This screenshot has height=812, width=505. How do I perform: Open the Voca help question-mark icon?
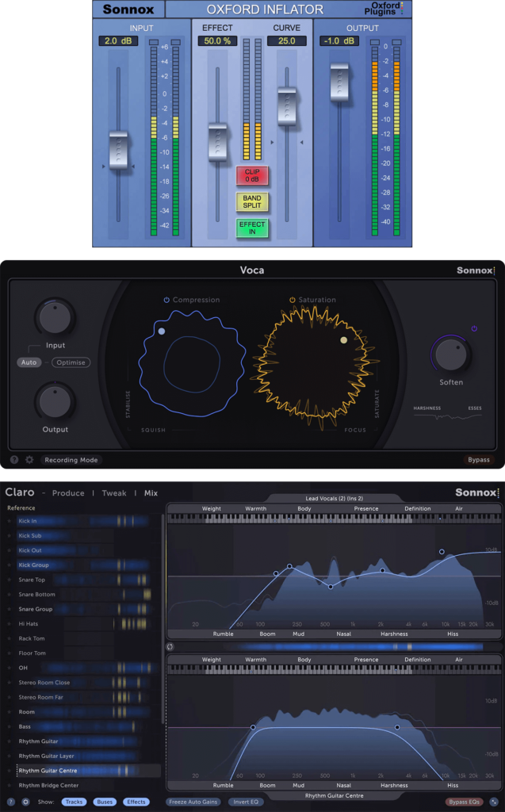[14, 459]
